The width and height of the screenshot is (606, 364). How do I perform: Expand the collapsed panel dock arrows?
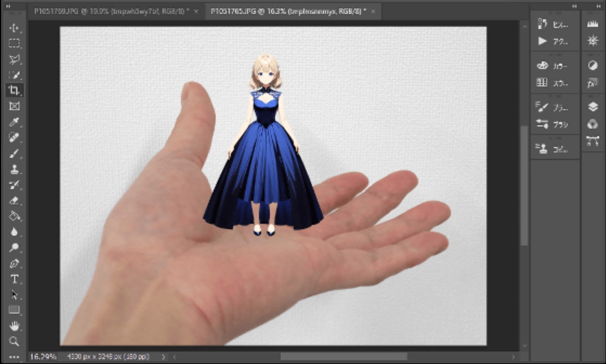(574, 6)
